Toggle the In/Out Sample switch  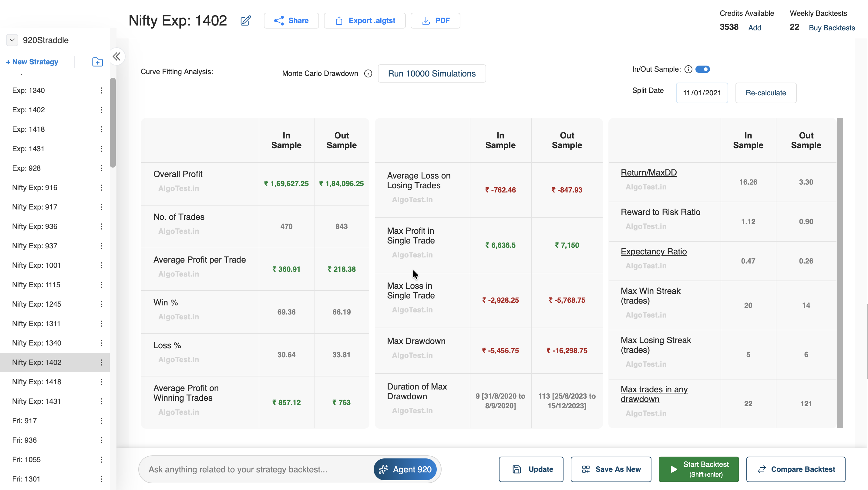[x=702, y=70]
